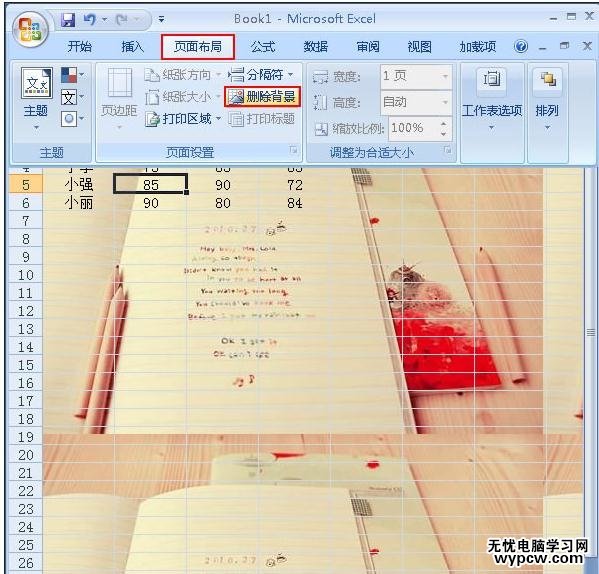Click the height icon beside 高度
Screen dimensions: 599x574
[320, 102]
